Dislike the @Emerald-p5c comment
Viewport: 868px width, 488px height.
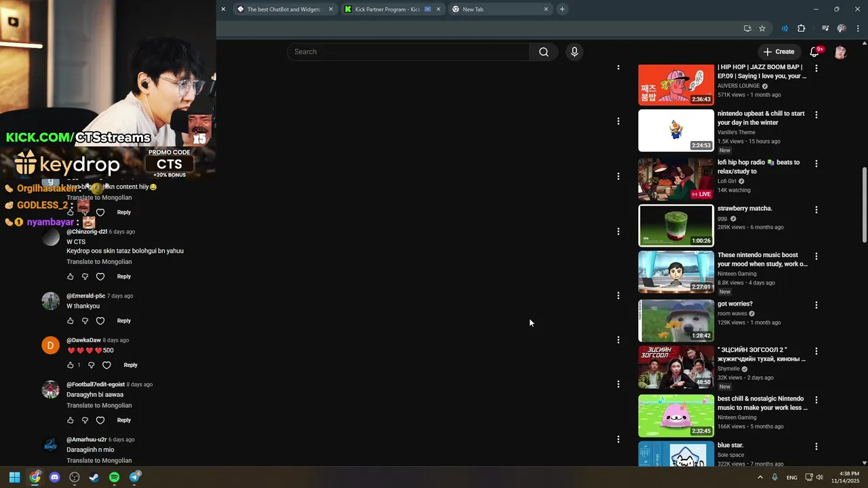tap(85, 321)
